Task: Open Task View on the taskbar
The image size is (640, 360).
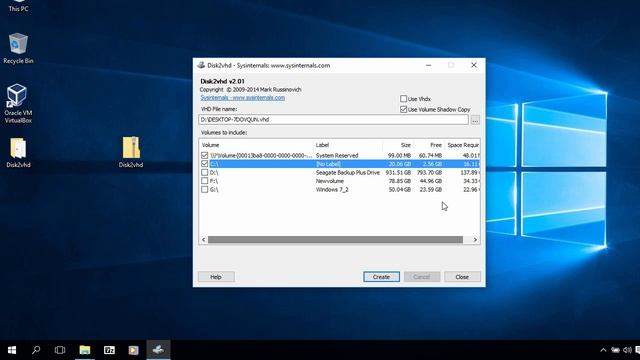Action: (x=60, y=350)
